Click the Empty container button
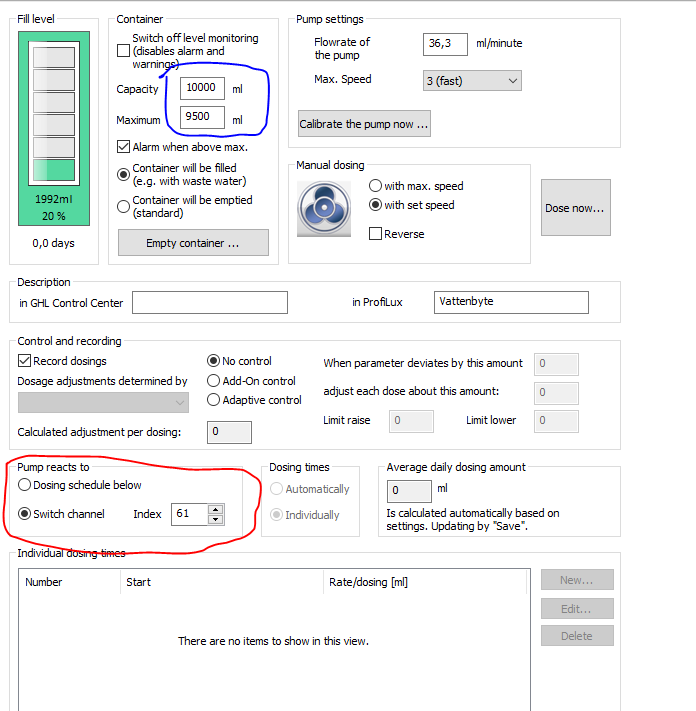Screen dimensions: 696x711 (193, 243)
